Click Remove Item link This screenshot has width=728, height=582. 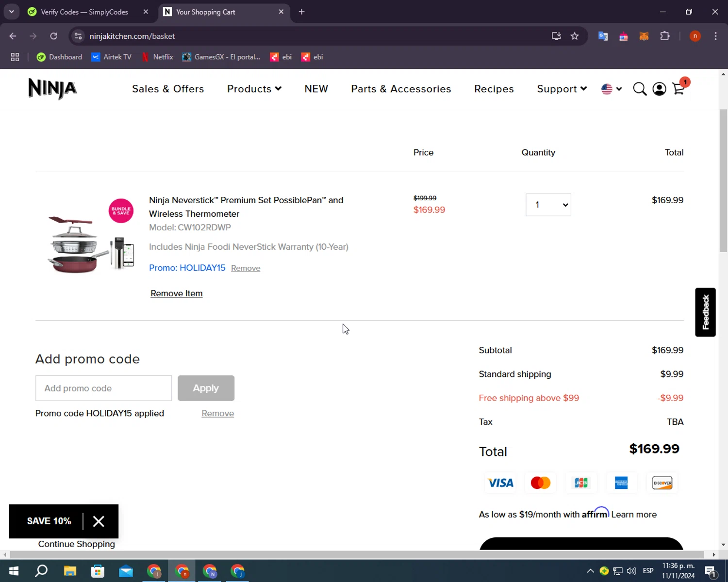(177, 293)
